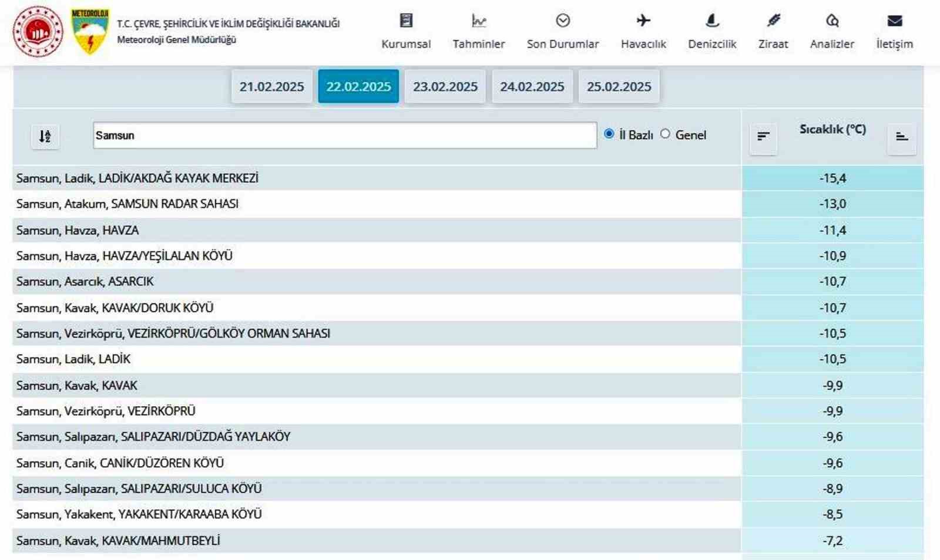Open the Kurumsal menu
Viewport: 940px width, 560px height.
(406, 32)
